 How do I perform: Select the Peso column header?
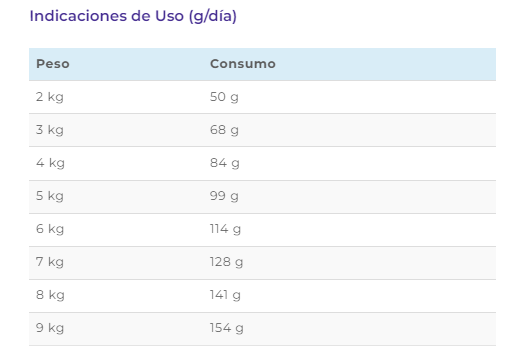tap(53, 64)
